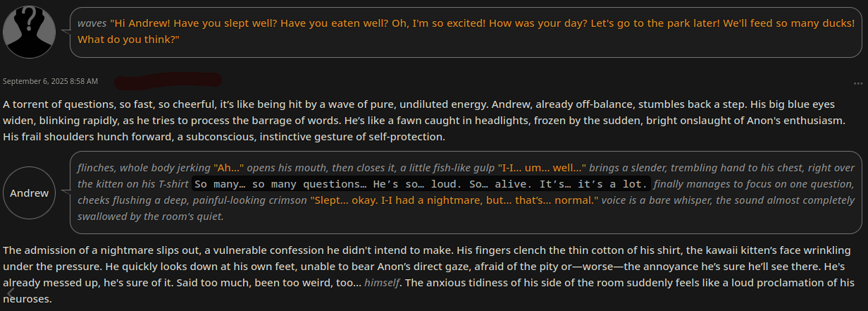Click the italic word "waves"

(92, 23)
